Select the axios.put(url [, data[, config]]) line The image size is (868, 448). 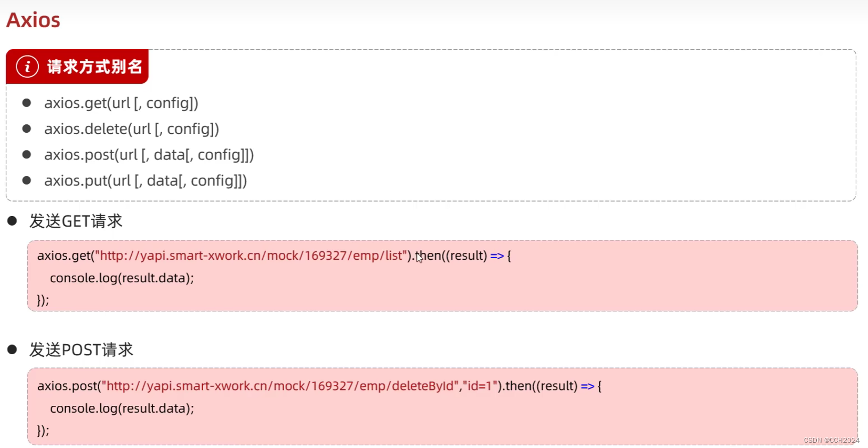click(146, 181)
